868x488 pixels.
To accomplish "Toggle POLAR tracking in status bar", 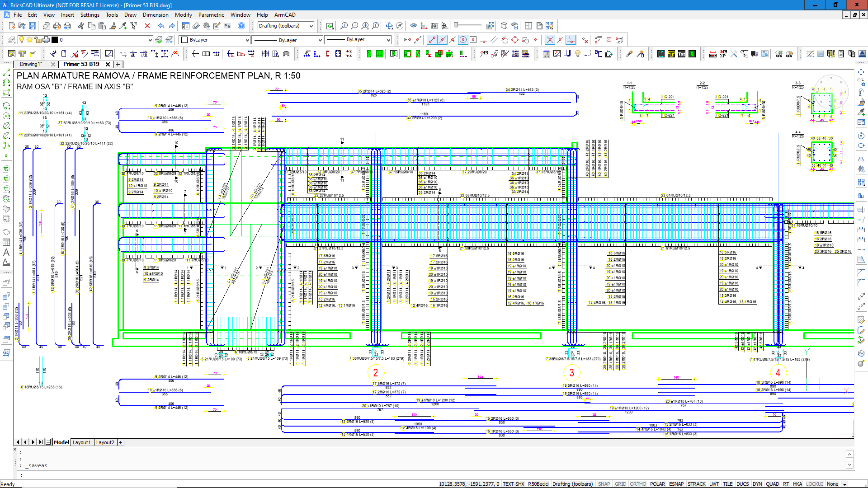I will [657, 484].
